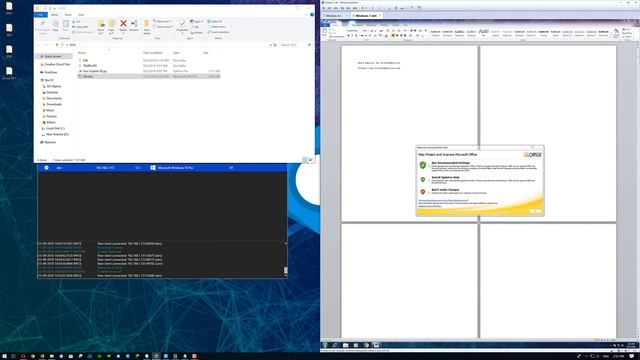Click the Paste icon in Explorer Clipboard group
Image resolution: width=640 pixels, height=360 pixels.
[66, 24]
